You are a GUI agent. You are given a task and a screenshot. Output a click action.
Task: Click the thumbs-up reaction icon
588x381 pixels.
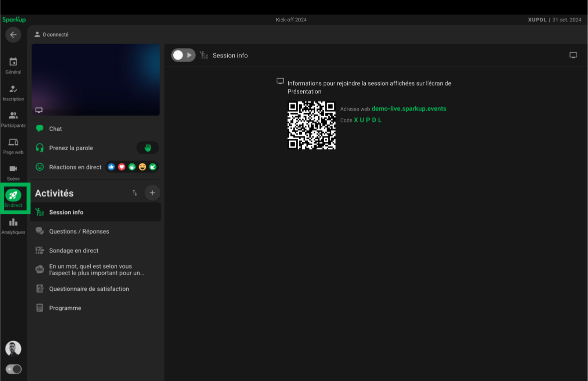111,167
